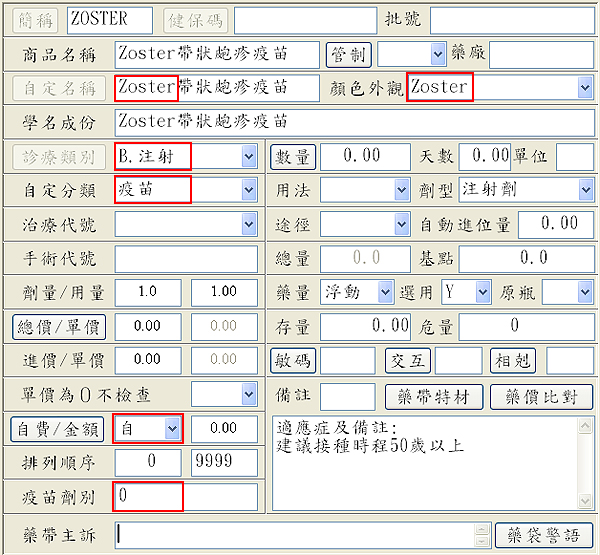This screenshot has width=600, height=555.
Task: Expand the 劑型 dropdown showing 注射劑
Action: tap(585, 190)
